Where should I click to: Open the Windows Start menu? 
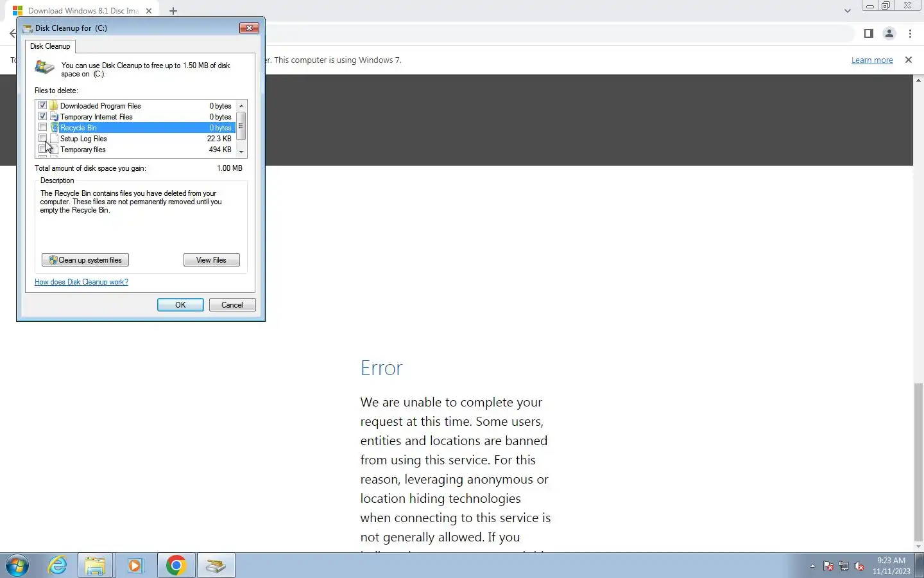coord(17,566)
